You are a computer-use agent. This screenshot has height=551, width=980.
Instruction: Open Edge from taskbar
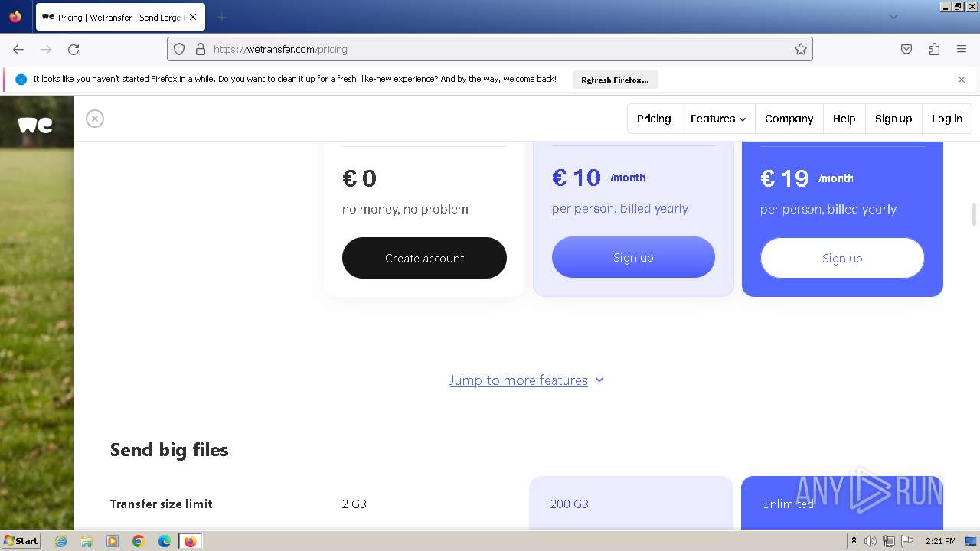tap(165, 541)
